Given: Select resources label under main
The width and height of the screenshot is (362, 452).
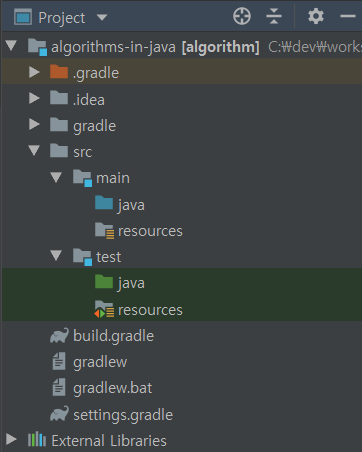Looking at the screenshot, I should [x=150, y=231].
